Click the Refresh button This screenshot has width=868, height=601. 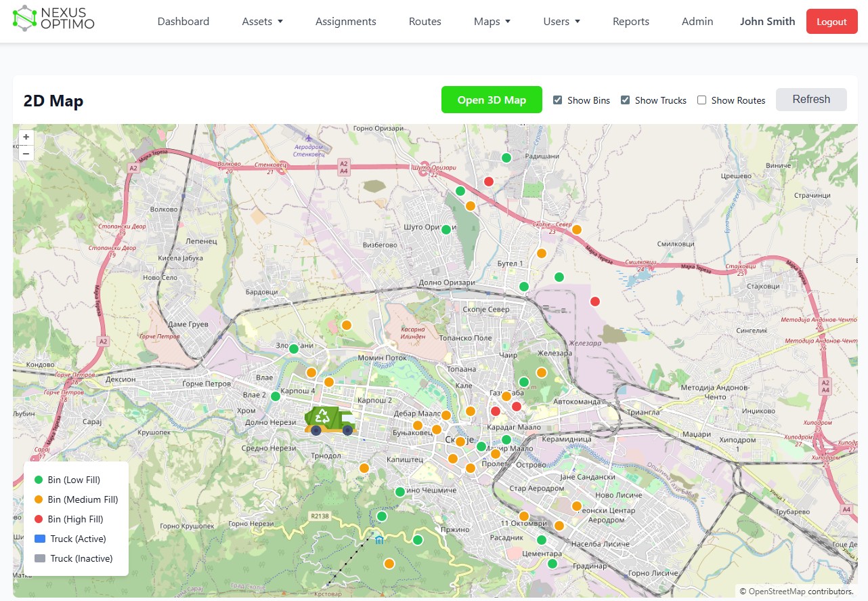click(x=811, y=100)
